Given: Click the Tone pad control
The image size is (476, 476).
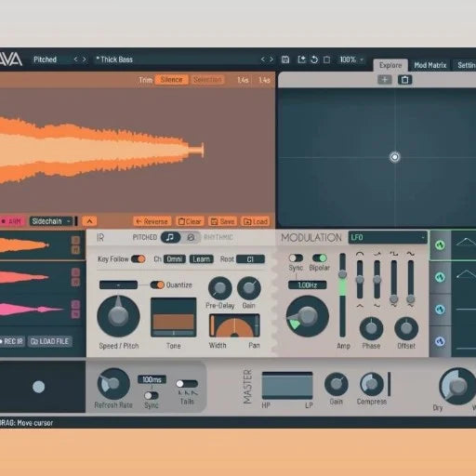Looking at the screenshot, I should click(x=174, y=317).
